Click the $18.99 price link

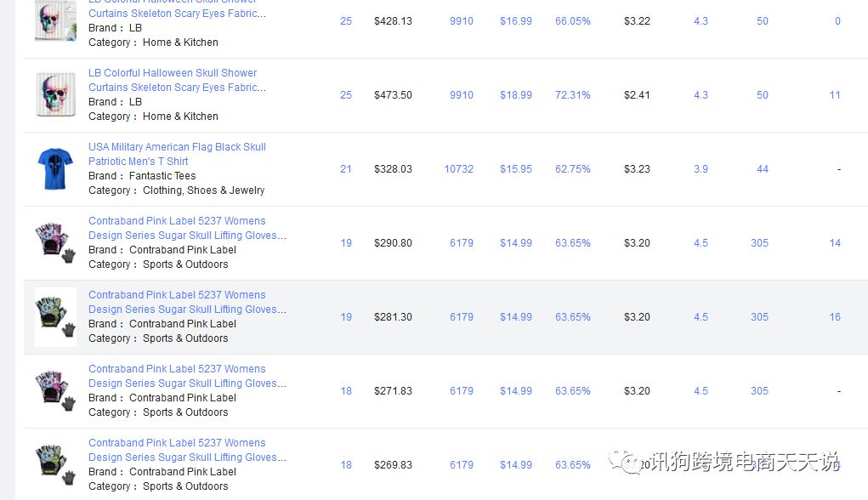tap(516, 95)
